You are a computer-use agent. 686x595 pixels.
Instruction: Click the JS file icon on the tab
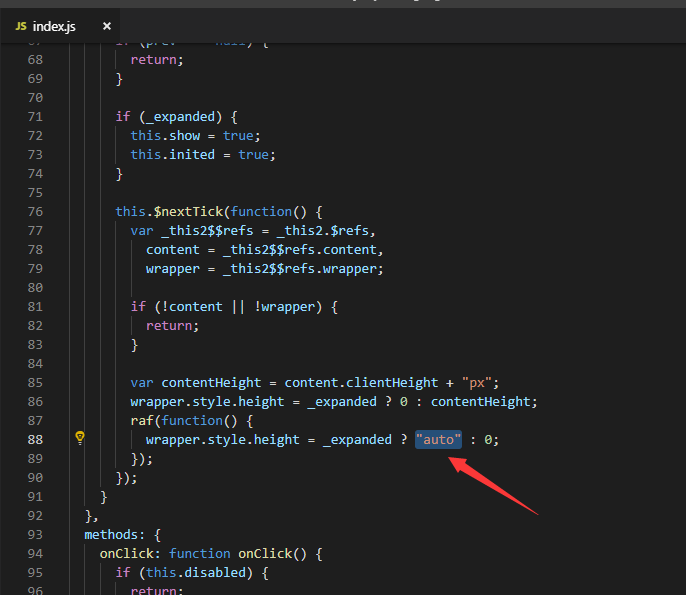click(x=21, y=26)
